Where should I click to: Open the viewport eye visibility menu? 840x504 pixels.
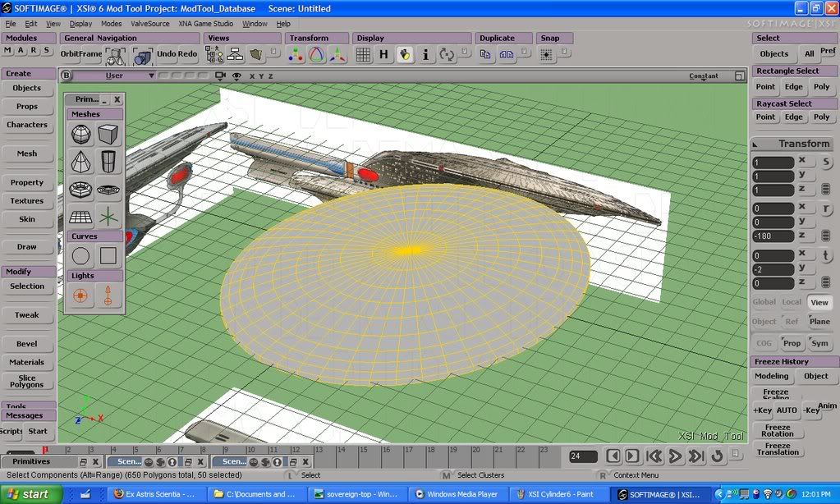(x=236, y=76)
